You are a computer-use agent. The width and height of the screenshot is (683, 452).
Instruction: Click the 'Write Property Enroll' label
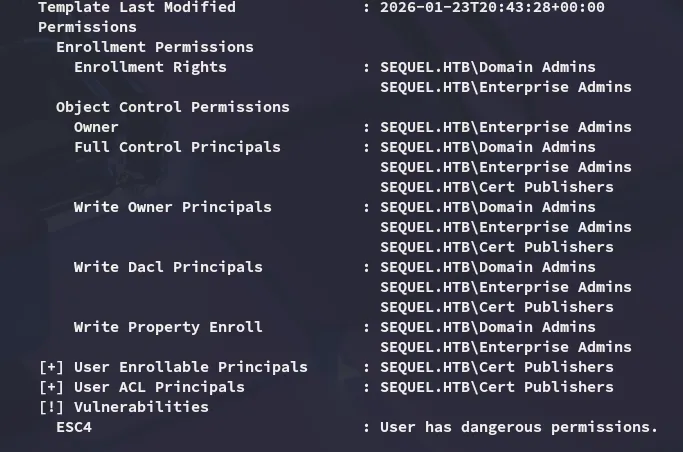168,327
